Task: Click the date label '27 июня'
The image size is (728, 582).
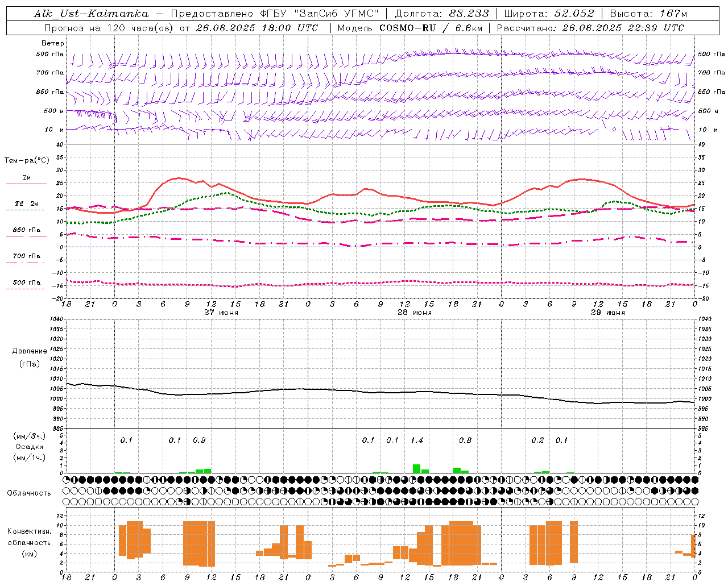Action: tap(221, 313)
